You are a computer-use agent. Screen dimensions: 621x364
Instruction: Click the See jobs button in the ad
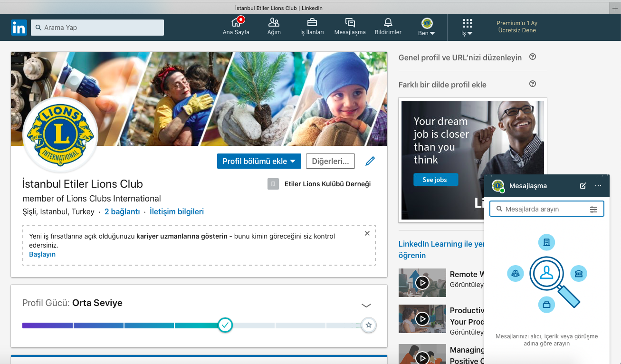tap(435, 180)
